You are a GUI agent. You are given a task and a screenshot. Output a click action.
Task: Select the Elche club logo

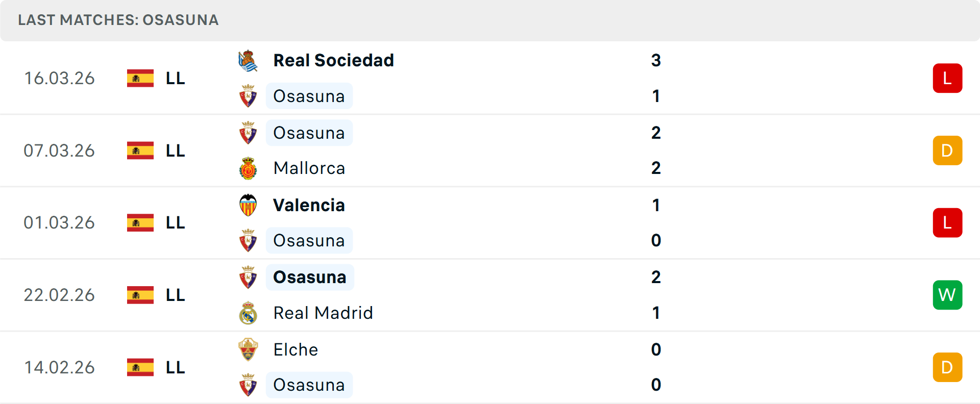pos(248,349)
